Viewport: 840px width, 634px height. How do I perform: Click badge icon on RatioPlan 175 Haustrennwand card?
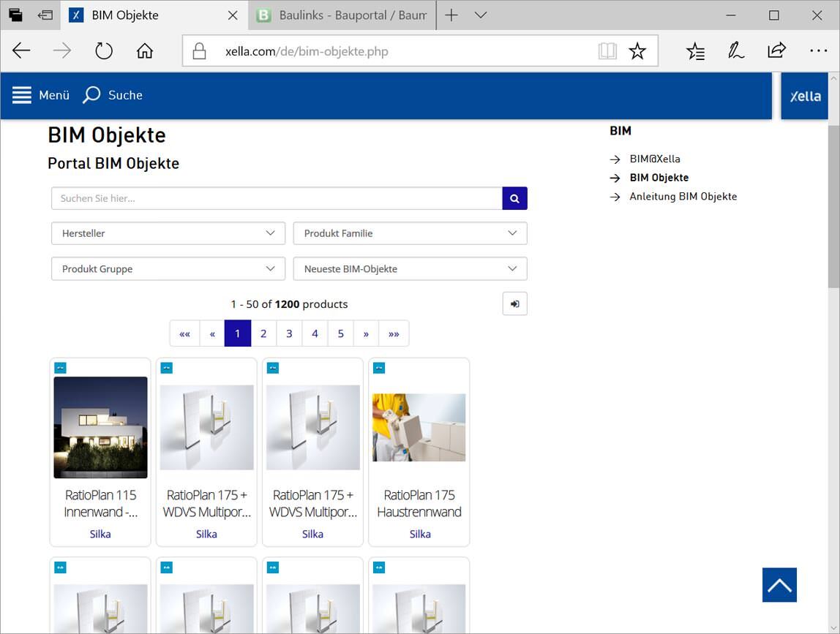(379, 368)
